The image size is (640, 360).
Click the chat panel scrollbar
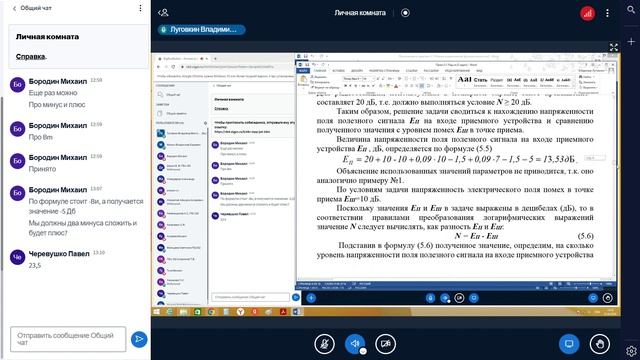[x=2, y=184]
